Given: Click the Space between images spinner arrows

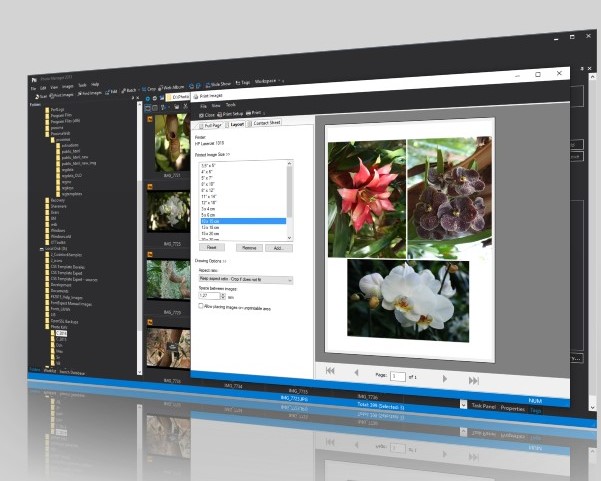Looking at the screenshot, I should 223,296.
